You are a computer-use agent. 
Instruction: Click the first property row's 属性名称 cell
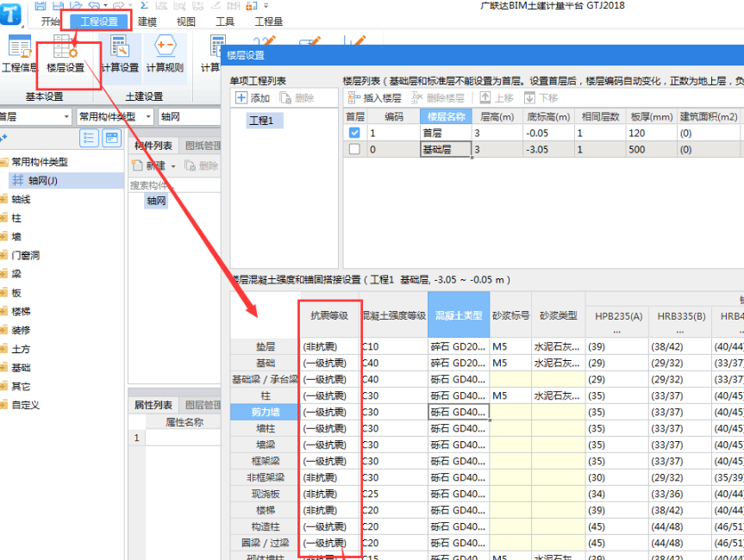[183, 438]
